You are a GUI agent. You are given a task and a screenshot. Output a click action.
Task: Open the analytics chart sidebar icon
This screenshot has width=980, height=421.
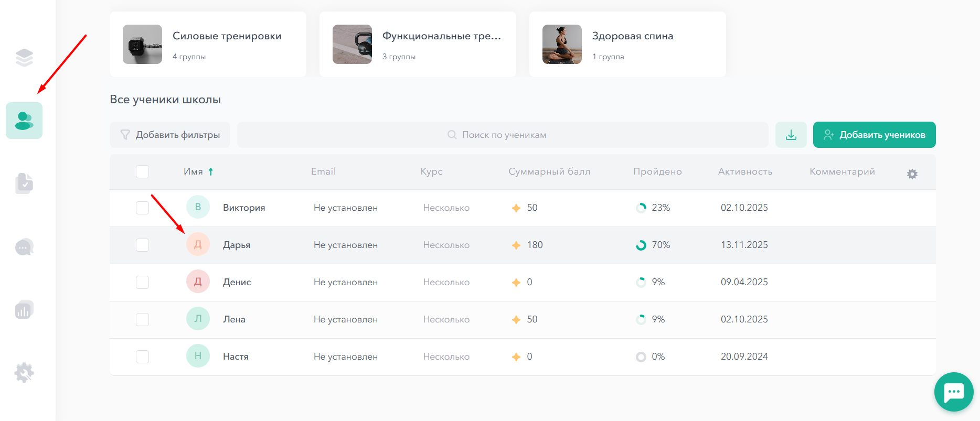(x=24, y=310)
